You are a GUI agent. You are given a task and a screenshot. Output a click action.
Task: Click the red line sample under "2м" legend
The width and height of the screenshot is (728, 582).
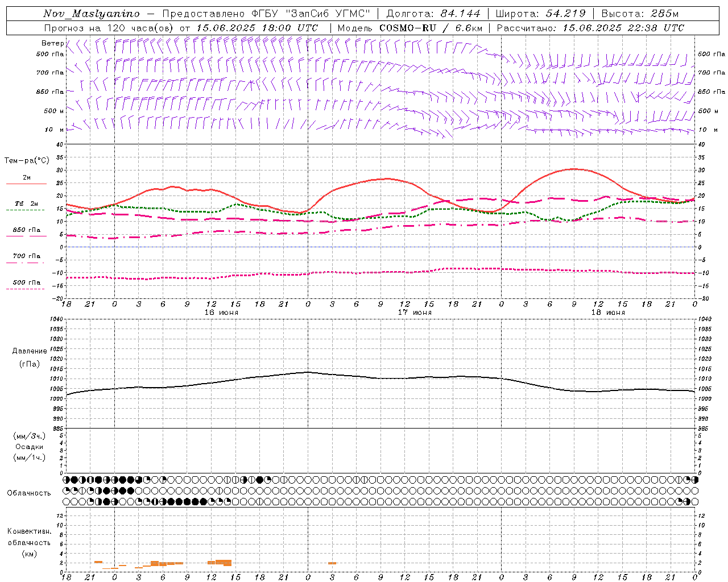coord(26,184)
